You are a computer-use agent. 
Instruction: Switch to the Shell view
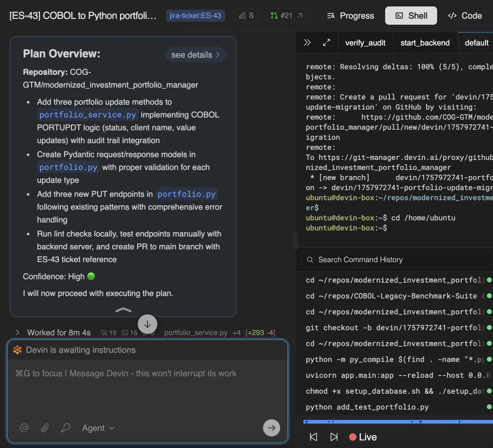pyautogui.click(x=411, y=15)
